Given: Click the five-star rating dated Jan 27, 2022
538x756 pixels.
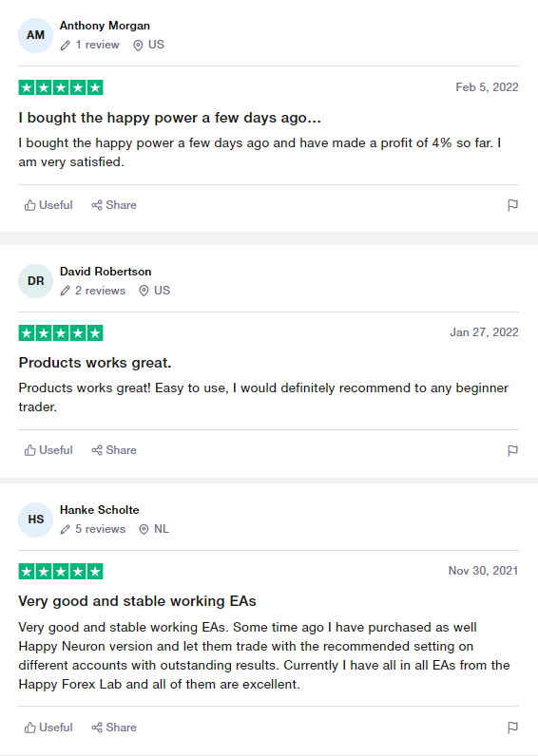Looking at the screenshot, I should tap(61, 333).
